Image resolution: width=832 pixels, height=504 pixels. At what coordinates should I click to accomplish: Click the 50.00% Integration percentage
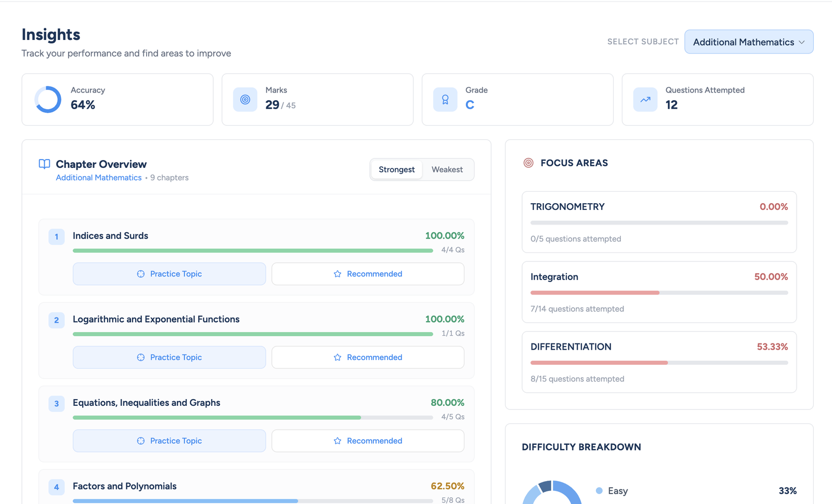[771, 277]
